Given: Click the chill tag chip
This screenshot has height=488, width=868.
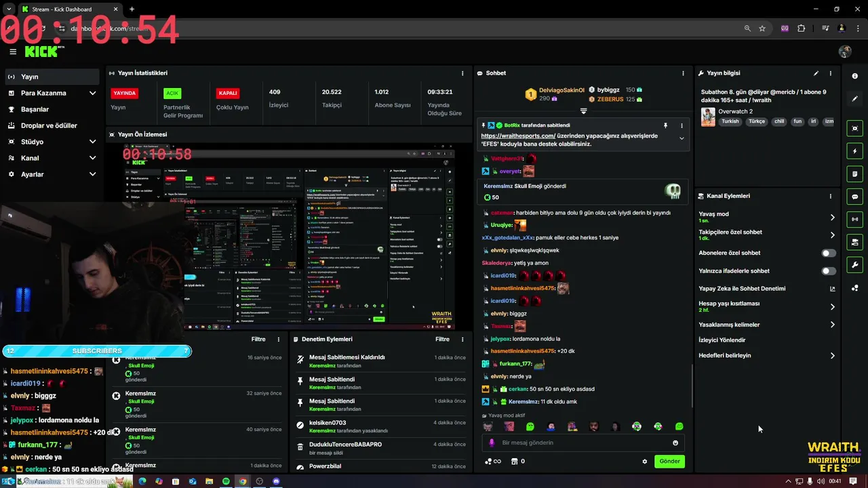Looking at the screenshot, I should (779, 121).
